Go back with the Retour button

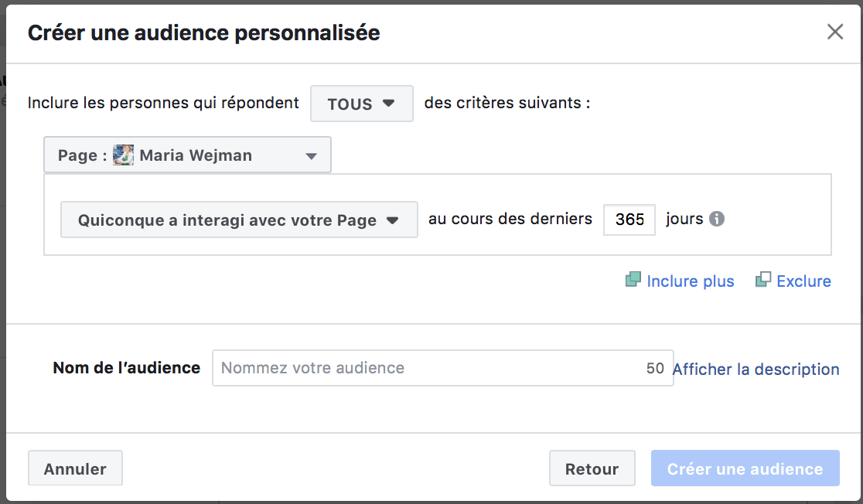(x=592, y=468)
